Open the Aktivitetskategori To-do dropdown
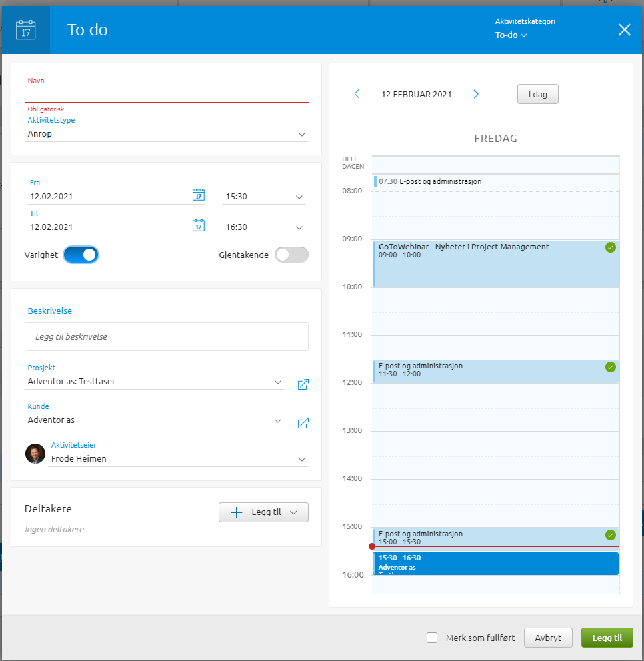Screen dimensions: 644x661 [x=511, y=35]
